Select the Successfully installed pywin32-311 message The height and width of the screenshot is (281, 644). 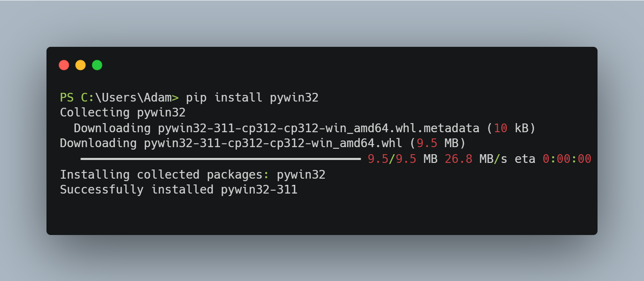pyautogui.click(x=178, y=189)
